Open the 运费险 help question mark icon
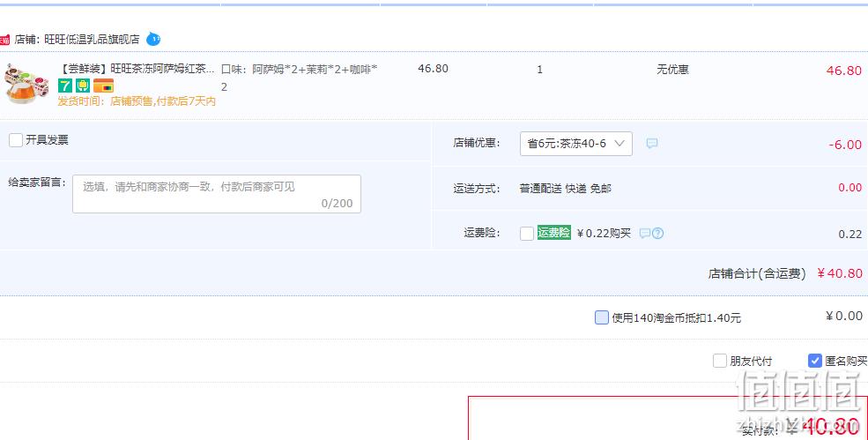The width and height of the screenshot is (868, 440). (657, 234)
